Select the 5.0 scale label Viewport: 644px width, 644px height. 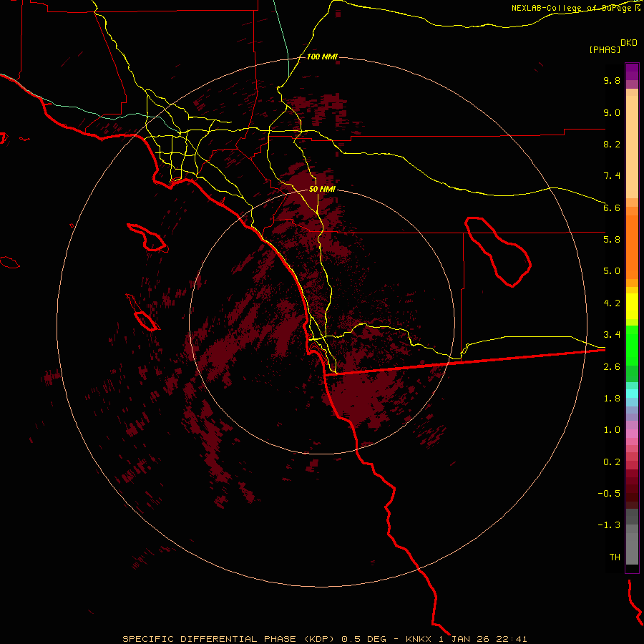tap(612, 271)
